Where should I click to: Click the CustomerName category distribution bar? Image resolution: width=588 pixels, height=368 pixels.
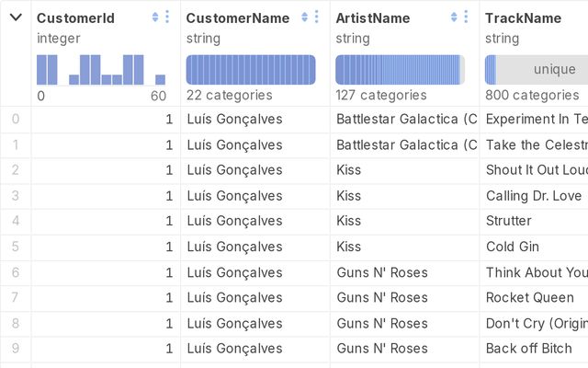251,70
